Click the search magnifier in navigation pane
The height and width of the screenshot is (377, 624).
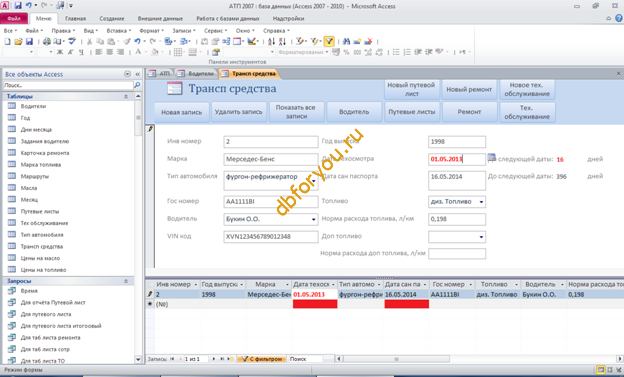(x=137, y=85)
